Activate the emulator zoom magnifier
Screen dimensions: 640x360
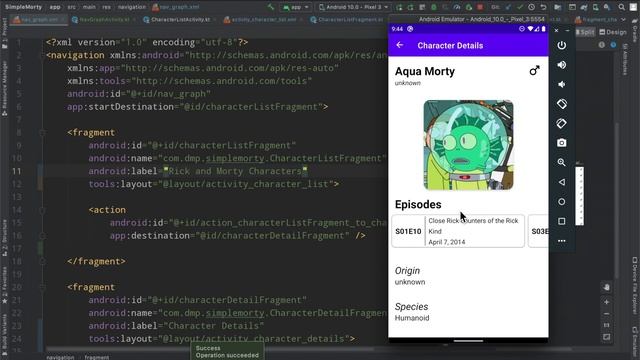pos(562,162)
